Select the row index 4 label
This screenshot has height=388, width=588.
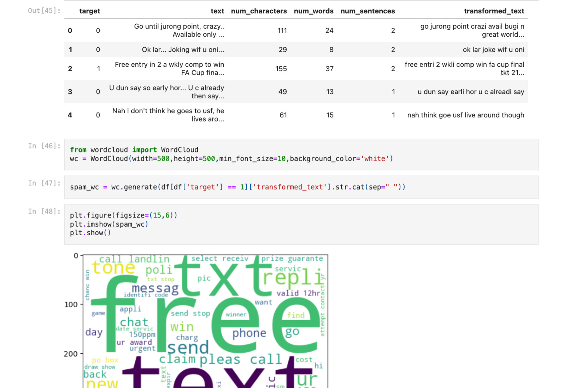click(70, 115)
